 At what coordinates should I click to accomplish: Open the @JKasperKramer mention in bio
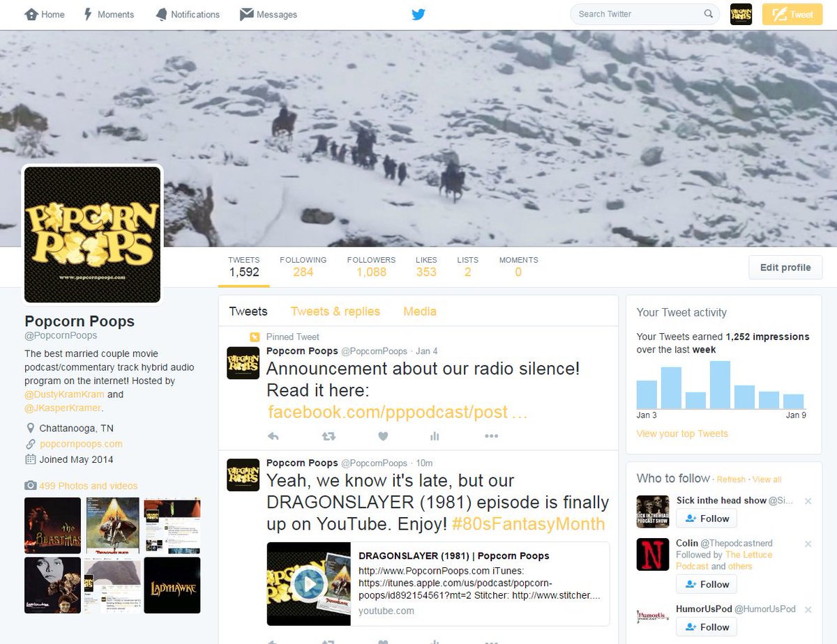point(63,408)
